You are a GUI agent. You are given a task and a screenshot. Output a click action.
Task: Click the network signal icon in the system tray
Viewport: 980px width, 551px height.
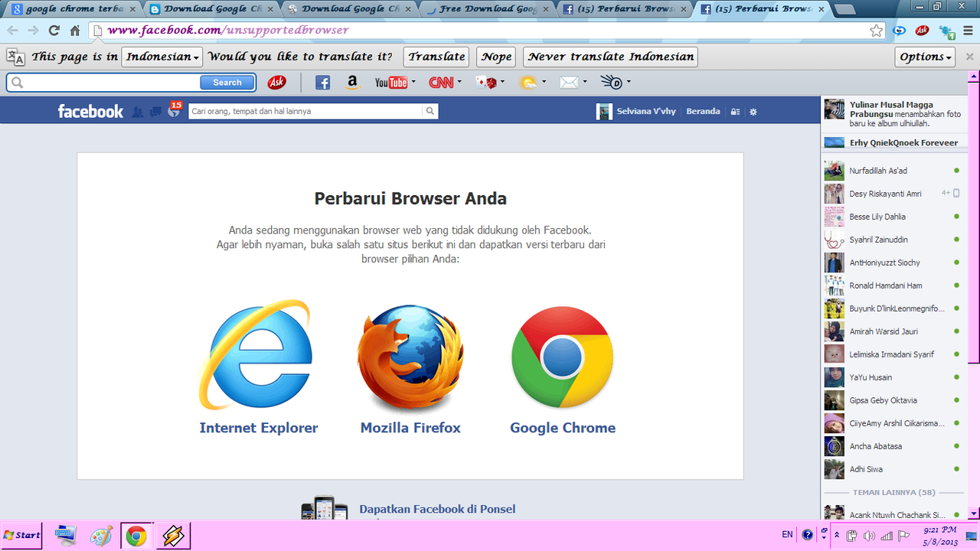tap(887, 535)
